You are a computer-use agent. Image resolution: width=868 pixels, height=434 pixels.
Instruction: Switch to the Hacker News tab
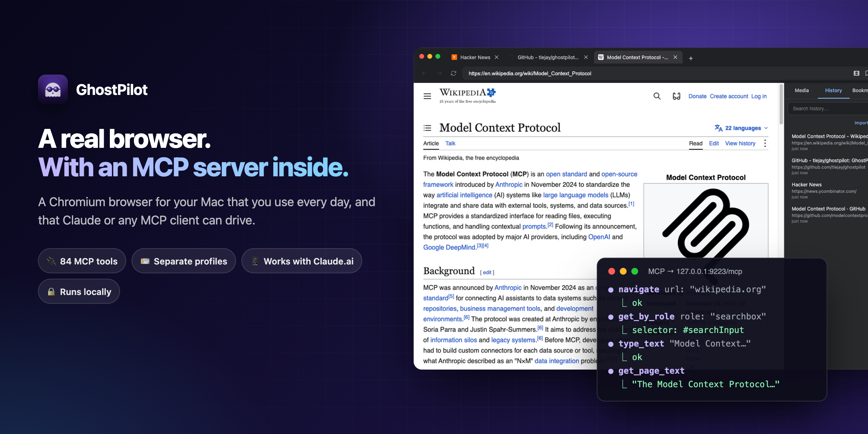pyautogui.click(x=475, y=57)
